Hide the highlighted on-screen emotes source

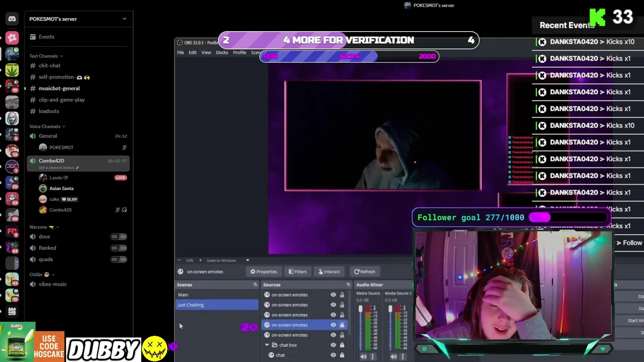pyautogui.click(x=333, y=325)
